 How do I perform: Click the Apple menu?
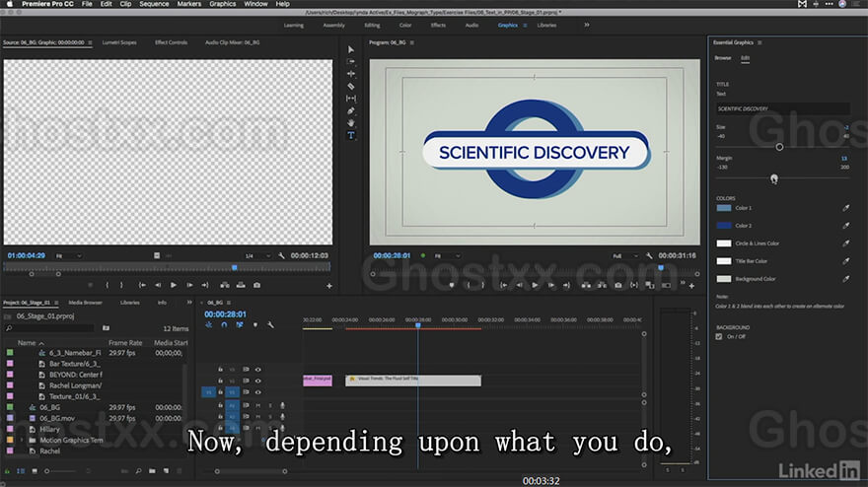10,4
